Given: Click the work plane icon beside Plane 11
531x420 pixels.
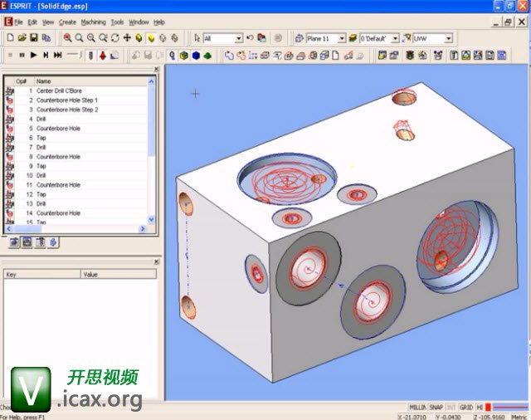Looking at the screenshot, I should click(x=299, y=38).
